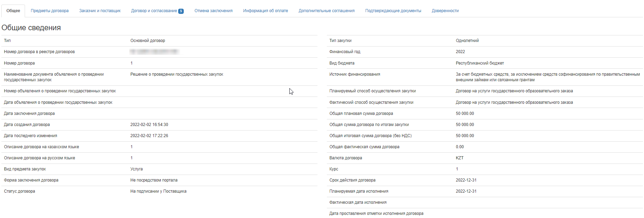The height and width of the screenshot is (218, 644).
Task: Go to Договор и согласование tab
Action: 154,11
